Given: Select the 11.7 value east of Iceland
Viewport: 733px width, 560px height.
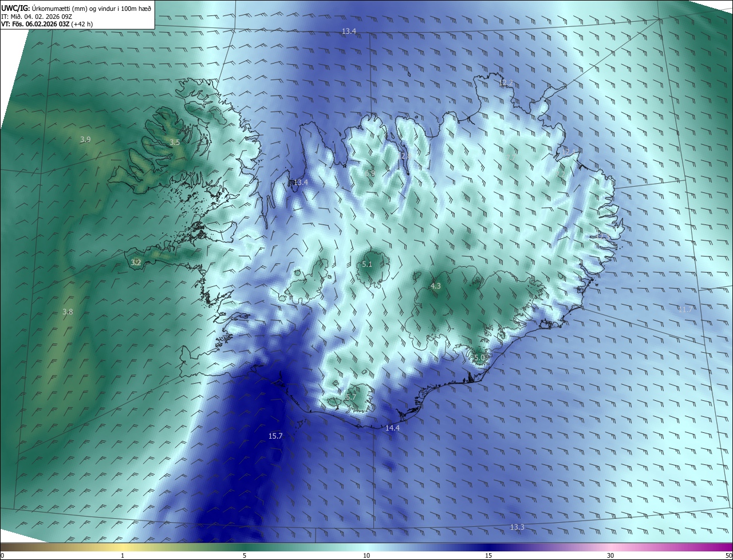Looking at the screenshot, I should click(685, 310).
